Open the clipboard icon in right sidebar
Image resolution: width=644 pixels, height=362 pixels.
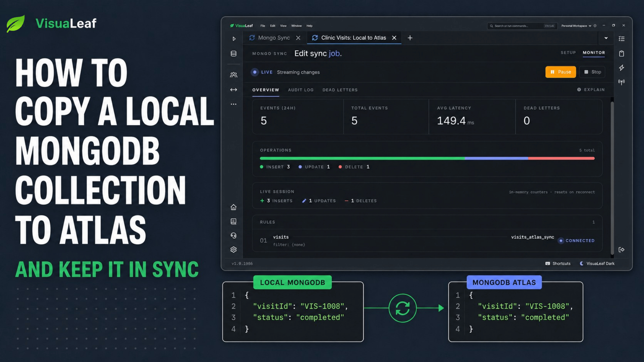(x=622, y=54)
